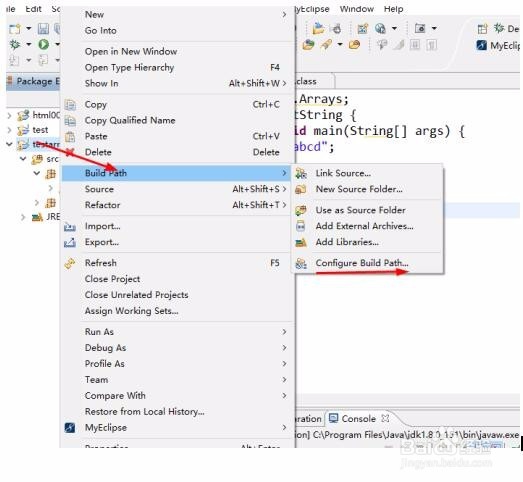Click the Copy icon in the context menu

click(70, 105)
